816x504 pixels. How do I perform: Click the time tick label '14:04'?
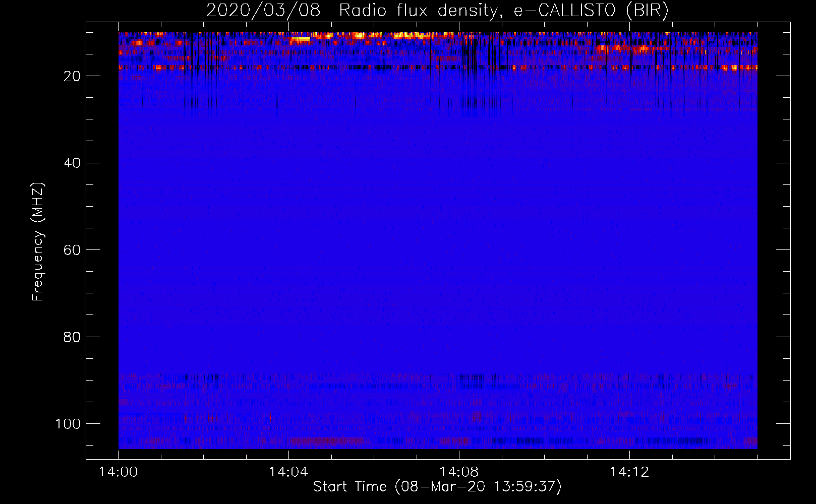288,472
